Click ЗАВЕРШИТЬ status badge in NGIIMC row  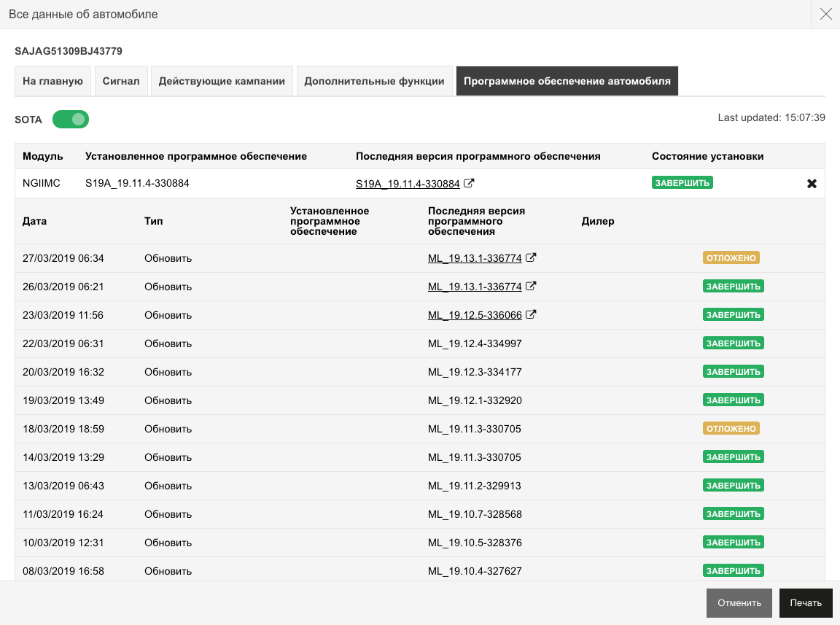click(682, 183)
